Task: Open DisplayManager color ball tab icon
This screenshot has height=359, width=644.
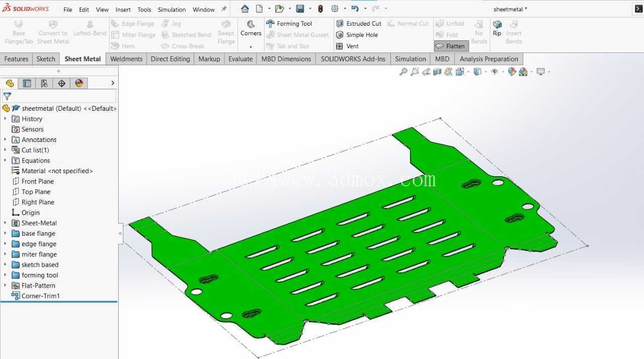Action: click(78, 83)
